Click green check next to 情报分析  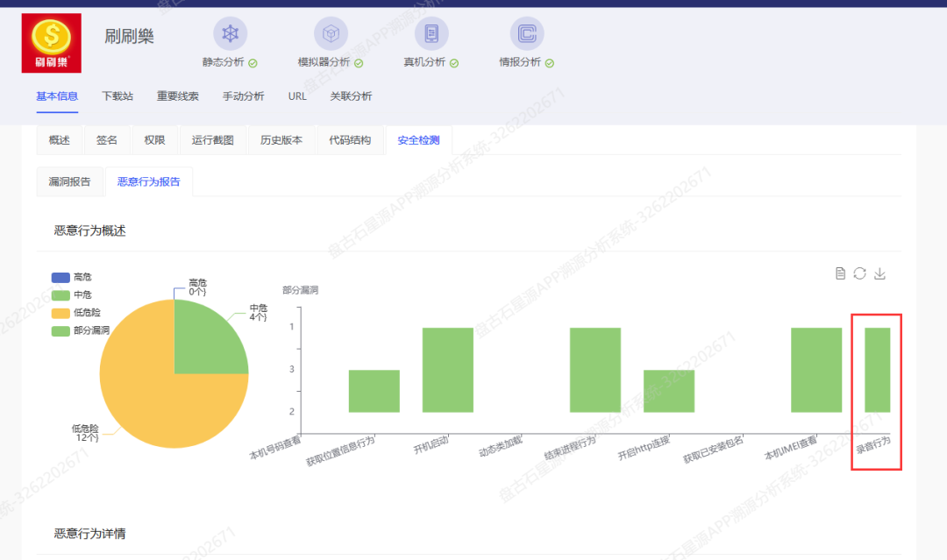pyautogui.click(x=550, y=63)
